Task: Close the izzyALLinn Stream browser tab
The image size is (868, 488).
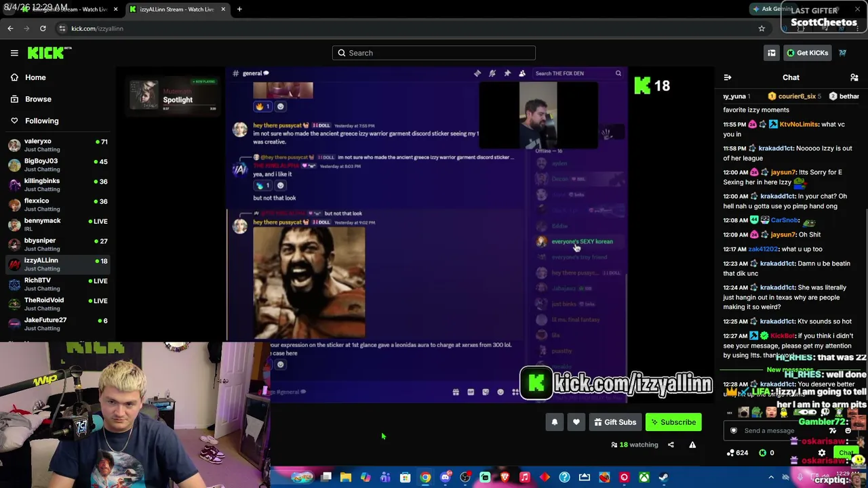Action: (223, 9)
